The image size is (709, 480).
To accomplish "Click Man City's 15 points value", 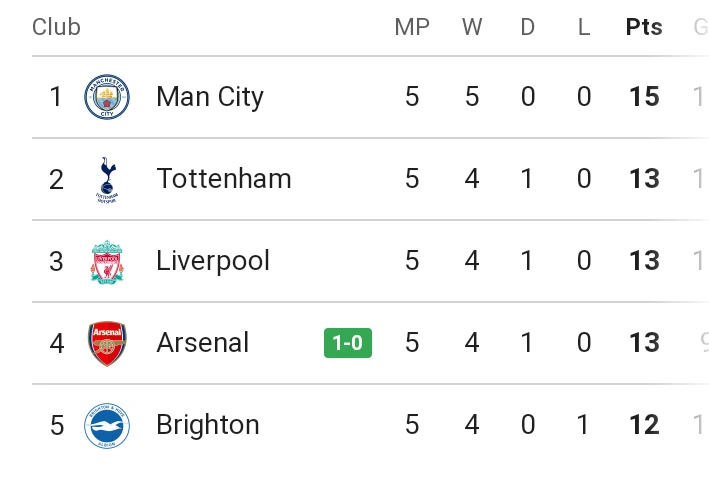I will click(644, 97).
